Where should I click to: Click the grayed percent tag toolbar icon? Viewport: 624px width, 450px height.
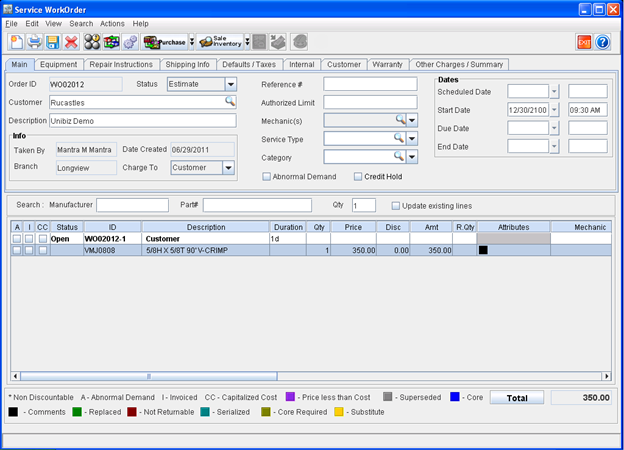[278, 42]
